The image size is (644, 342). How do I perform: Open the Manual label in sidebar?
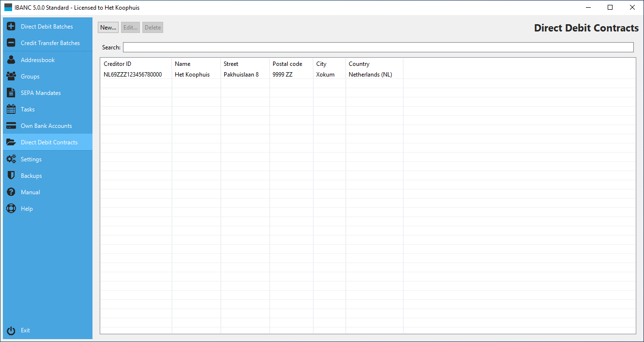(x=31, y=192)
